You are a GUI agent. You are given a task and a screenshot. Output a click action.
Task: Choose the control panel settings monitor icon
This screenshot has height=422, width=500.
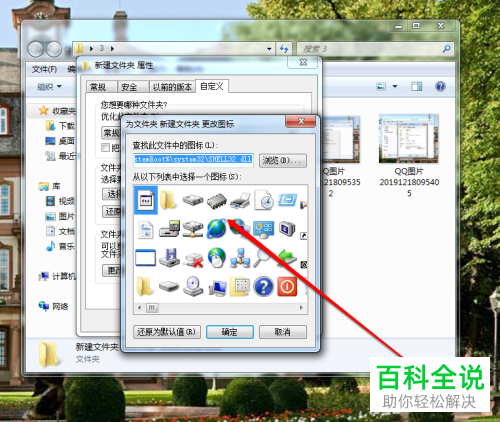point(264,229)
